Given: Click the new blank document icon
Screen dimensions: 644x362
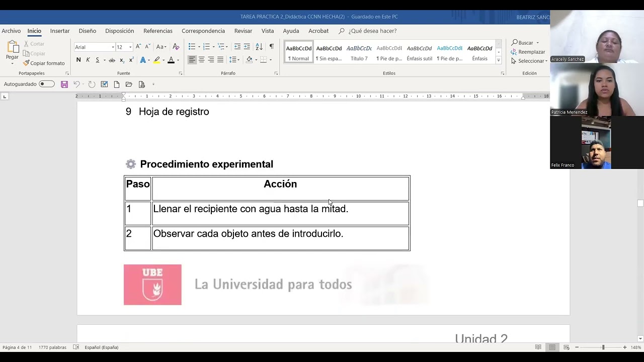Looking at the screenshot, I should coord(116,84).
